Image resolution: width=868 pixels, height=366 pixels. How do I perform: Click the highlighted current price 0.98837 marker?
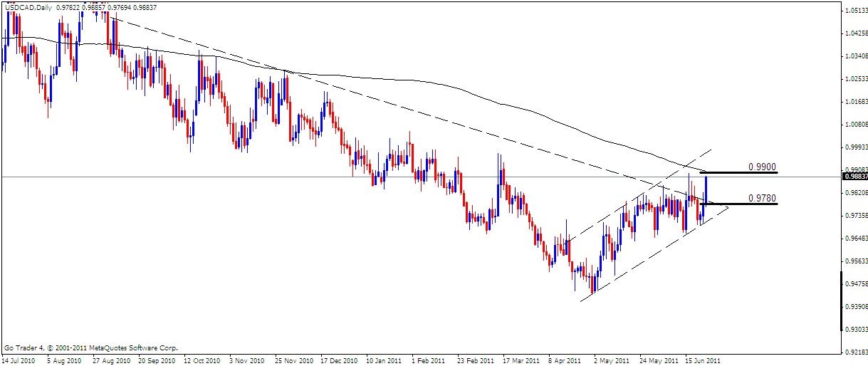pyautogui.click(x=855, y=177)
